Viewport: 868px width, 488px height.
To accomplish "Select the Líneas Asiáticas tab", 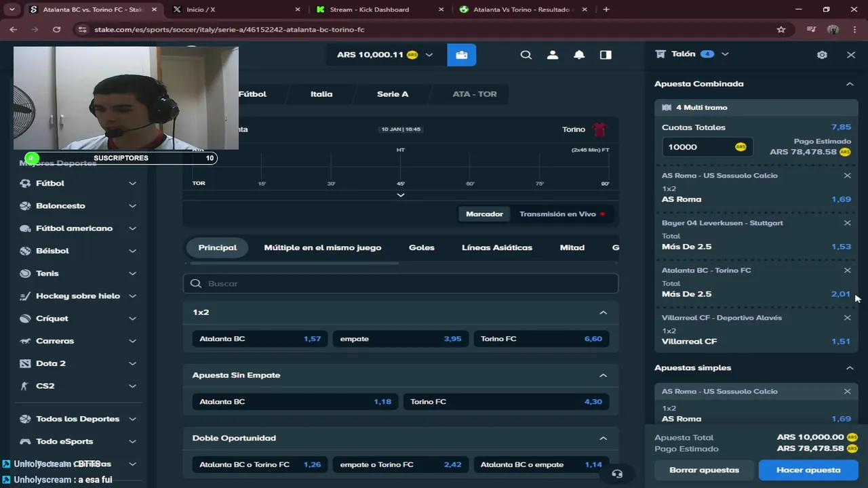I will point(497,248).
